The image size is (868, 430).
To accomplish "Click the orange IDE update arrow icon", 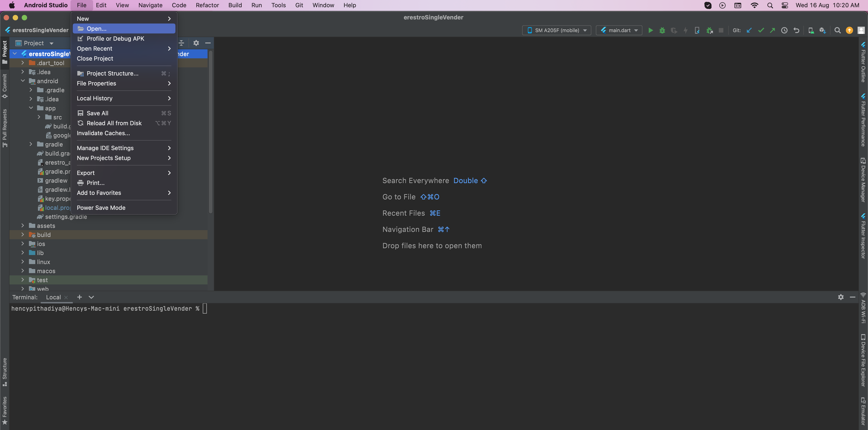I will click(x=849, y=30).
